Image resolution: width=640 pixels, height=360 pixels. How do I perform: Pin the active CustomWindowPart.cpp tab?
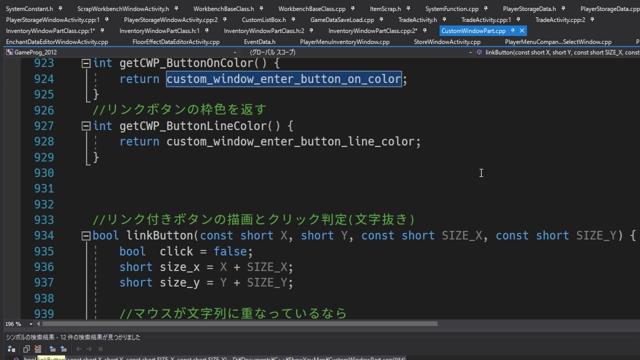click(x=513, y=31)
